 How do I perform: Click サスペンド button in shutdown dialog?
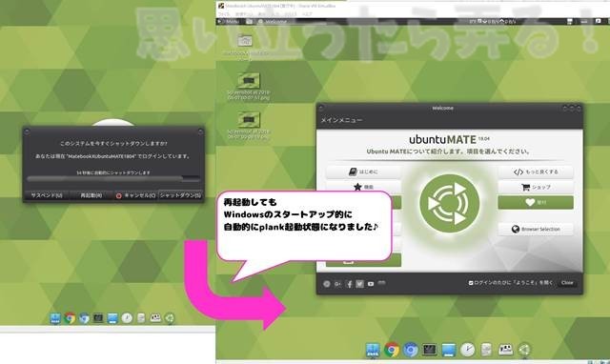tap(47, 195)
